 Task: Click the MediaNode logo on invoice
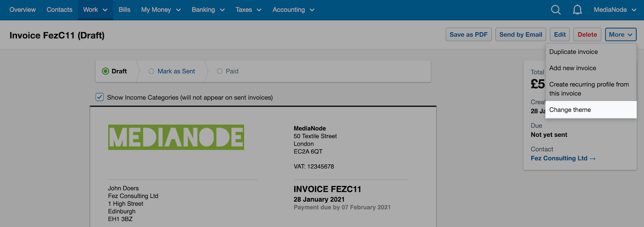(x=176, y=137)
